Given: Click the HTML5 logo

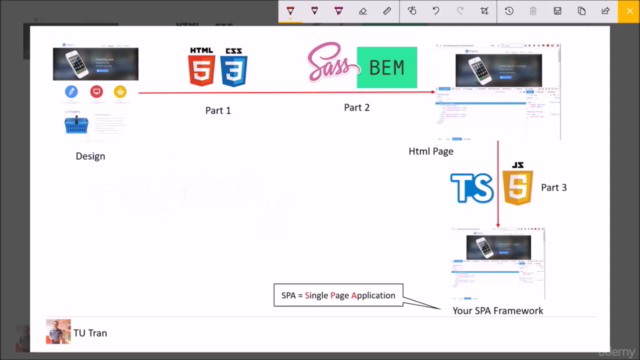Looking at the screenshot, I should (x=202, y=67).
